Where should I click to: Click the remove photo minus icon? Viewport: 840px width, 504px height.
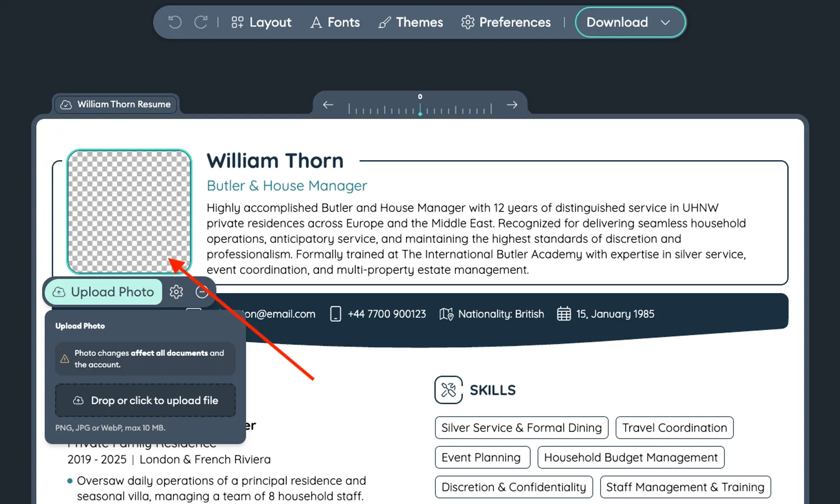click(x=202, y=292)
